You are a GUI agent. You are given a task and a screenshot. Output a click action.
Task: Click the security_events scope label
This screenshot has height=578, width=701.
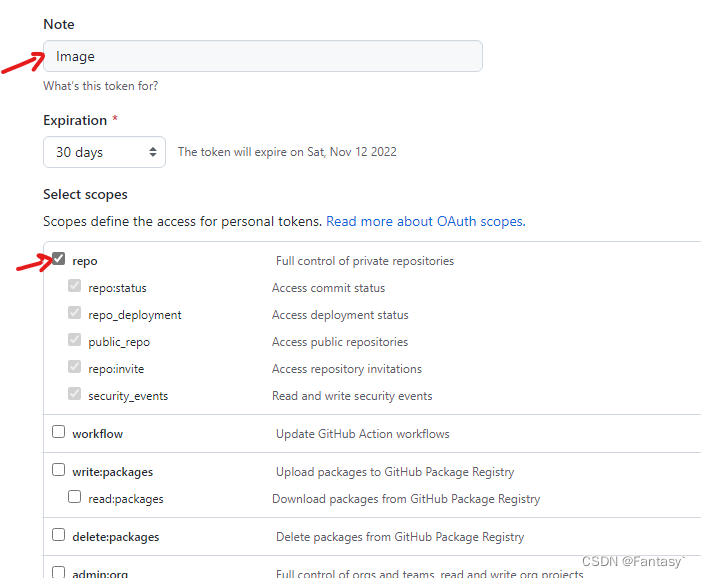(128, 397)
